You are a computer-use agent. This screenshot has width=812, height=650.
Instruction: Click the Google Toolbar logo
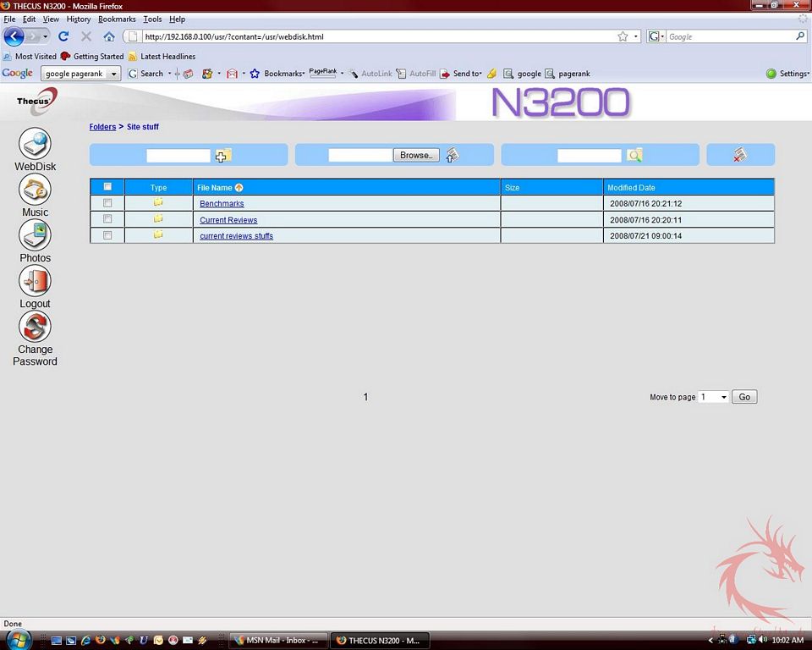[17, 73]
